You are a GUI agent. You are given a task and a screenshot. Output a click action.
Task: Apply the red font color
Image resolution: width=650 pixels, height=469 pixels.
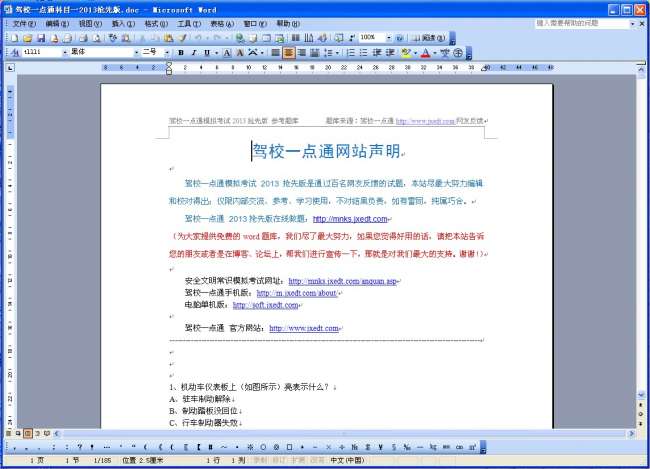(x=425, y=53)
